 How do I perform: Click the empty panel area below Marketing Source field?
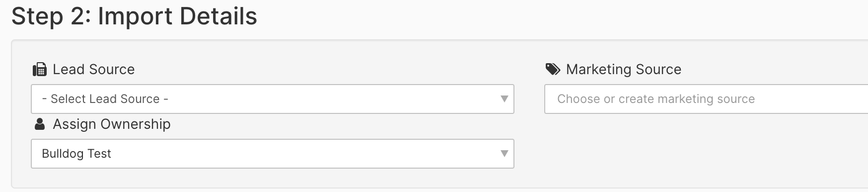[x=705, y=149]
